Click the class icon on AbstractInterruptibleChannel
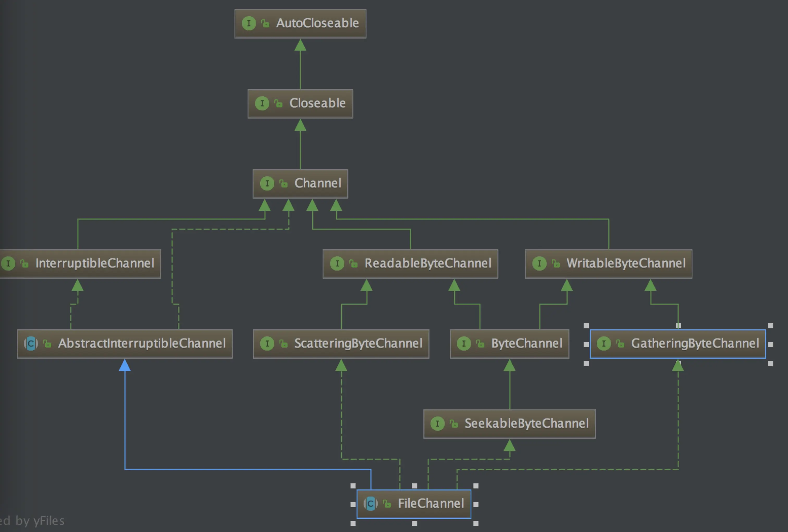Image resolution: width=788 pixels, height=532 pixels. [30, 343]
